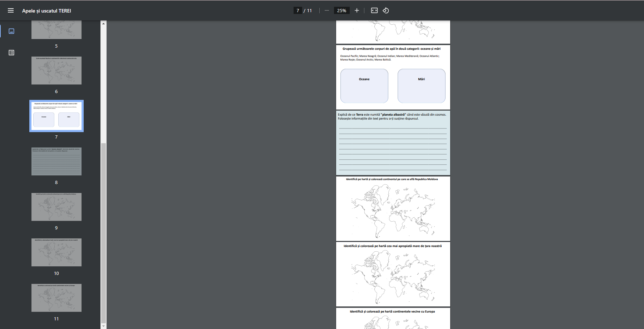Screen dimensions: 644x329
Task: Zoom in with the plus icon
Action: pos(357,11)
